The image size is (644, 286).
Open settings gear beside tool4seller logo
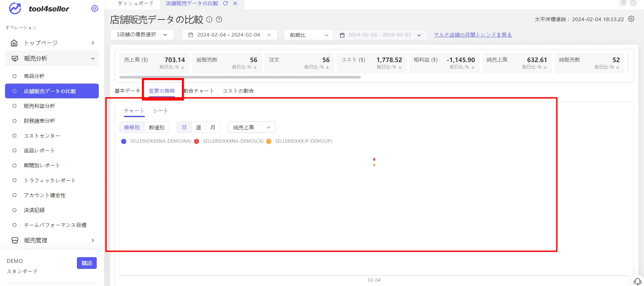[x=95, y=8]
